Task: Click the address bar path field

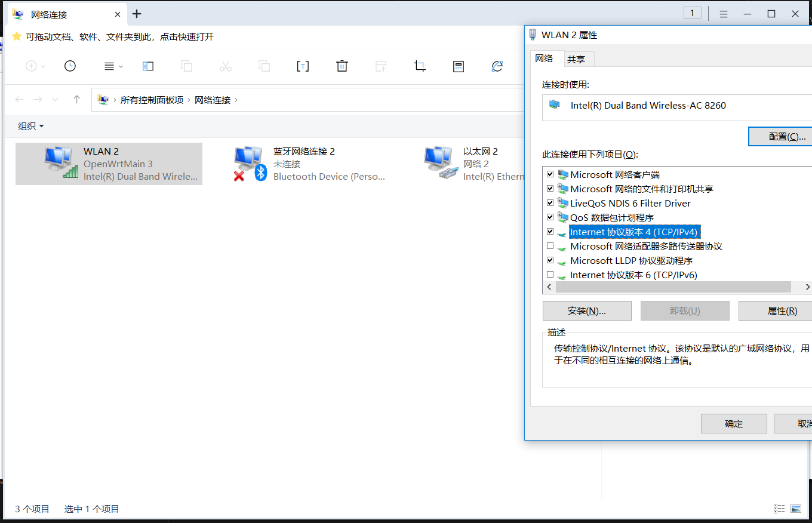Action: 307,100
